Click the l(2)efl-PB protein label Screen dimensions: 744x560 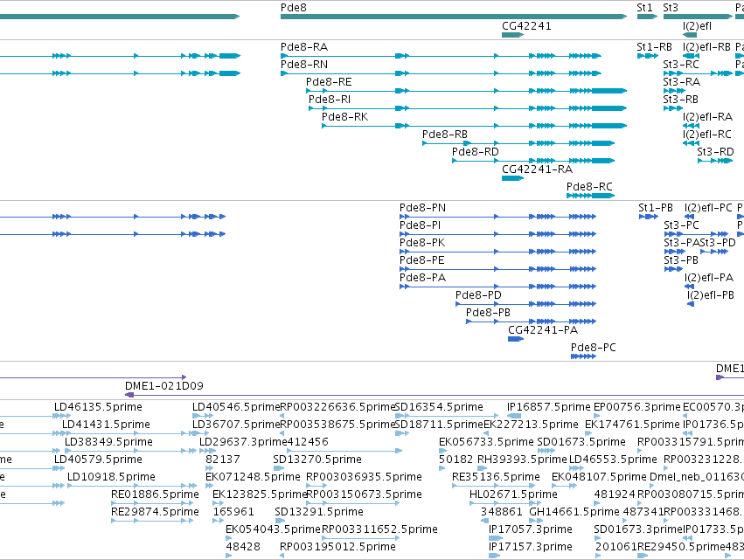pos(710,295)
